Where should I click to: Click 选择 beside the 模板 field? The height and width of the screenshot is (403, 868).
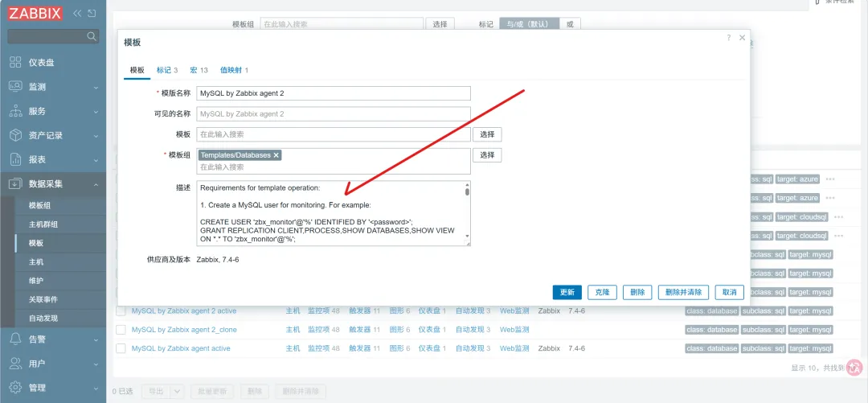[487, 134]
